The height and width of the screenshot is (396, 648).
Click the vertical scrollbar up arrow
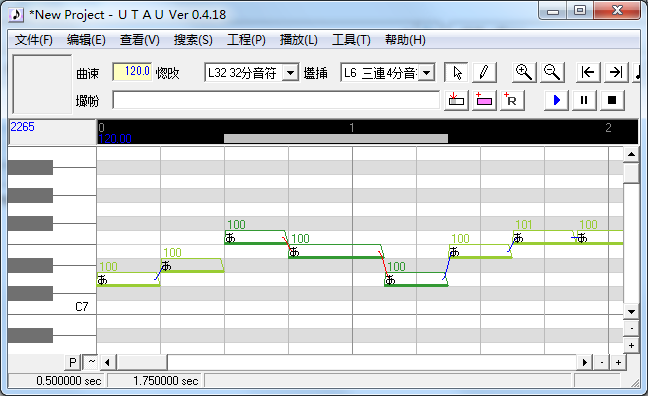(x=631, y=155)
